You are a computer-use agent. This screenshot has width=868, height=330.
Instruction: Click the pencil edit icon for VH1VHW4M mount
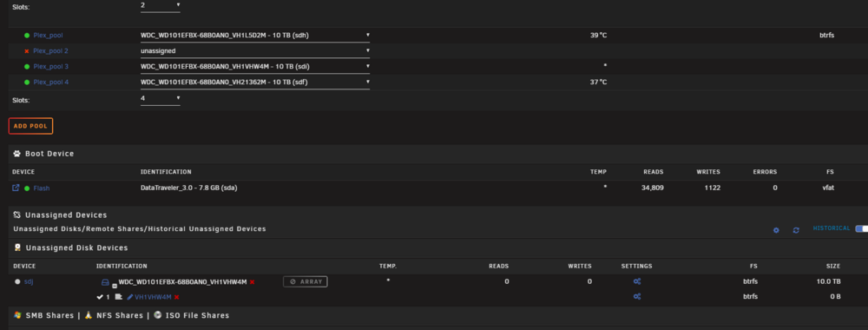[x=130, y=297]
